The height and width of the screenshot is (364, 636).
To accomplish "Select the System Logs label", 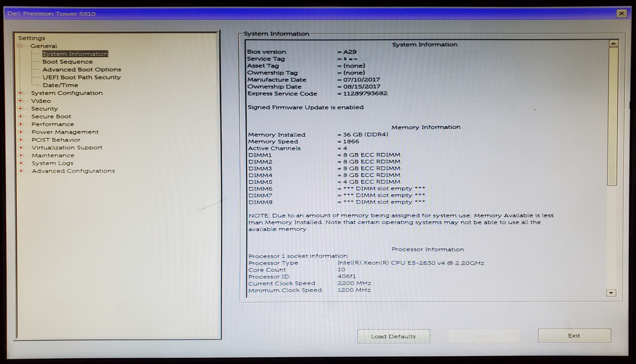I will [53, 163].
